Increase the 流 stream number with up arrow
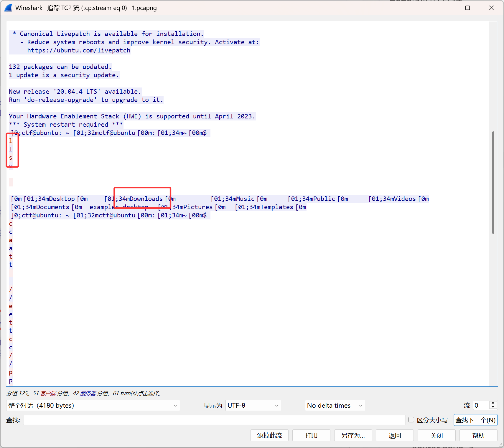504x448 pixels. pos(493,403)
